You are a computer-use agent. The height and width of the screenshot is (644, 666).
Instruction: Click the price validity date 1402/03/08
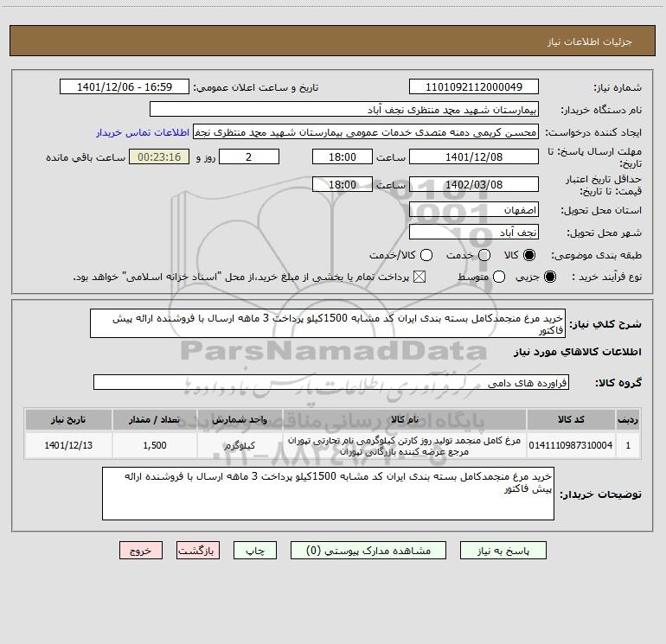pyautogui.click(x=474, y=184)
